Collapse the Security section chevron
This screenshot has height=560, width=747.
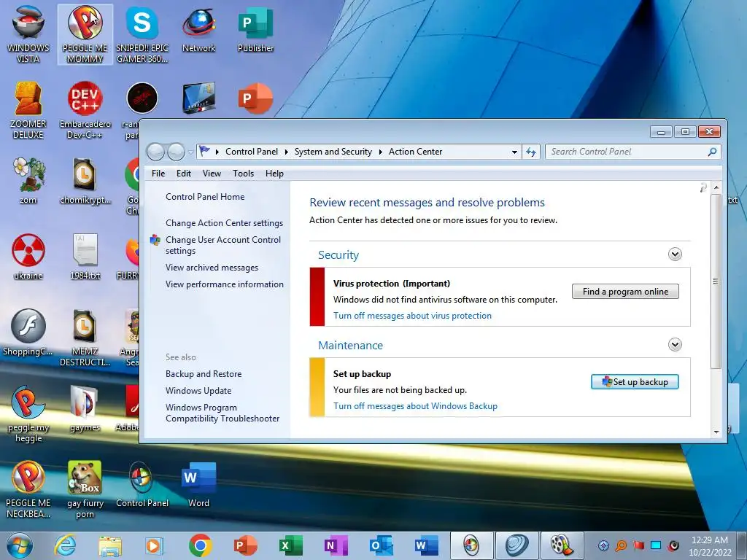tap(675, 254)
